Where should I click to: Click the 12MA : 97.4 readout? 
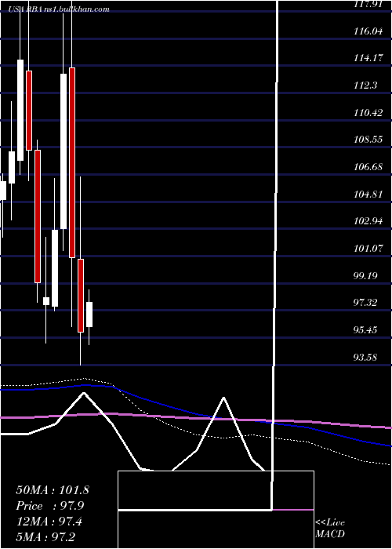(x=49, y=522)
